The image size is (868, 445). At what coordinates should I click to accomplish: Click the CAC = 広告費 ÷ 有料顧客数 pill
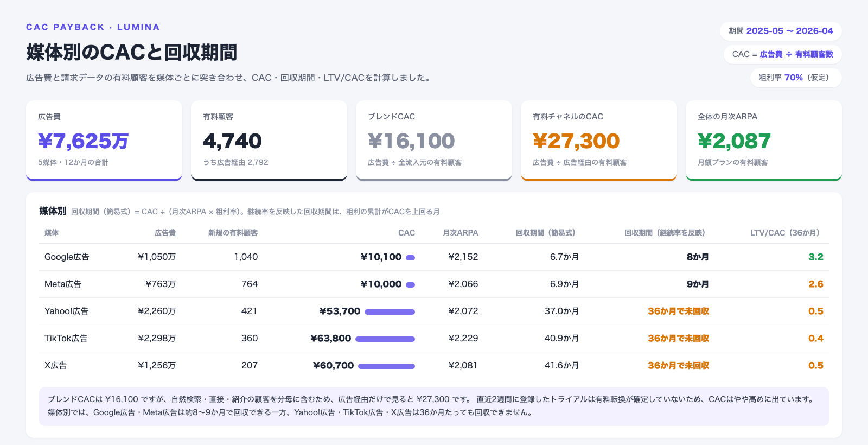click(x=783, y=54)
